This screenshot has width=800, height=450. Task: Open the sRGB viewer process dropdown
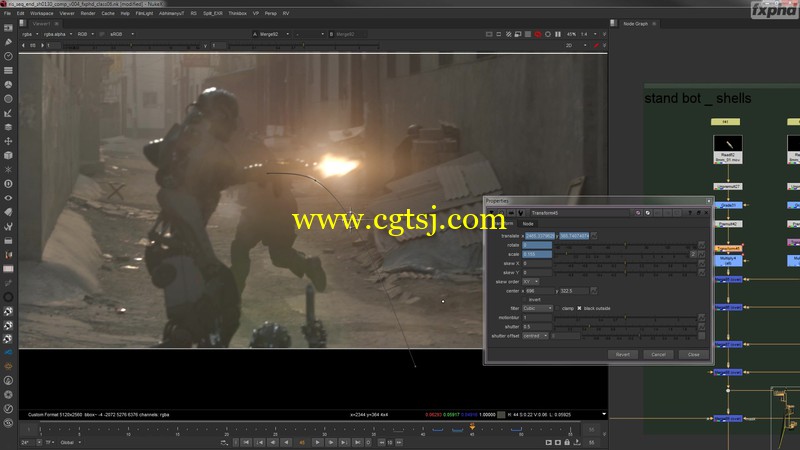tap(122, 34)
